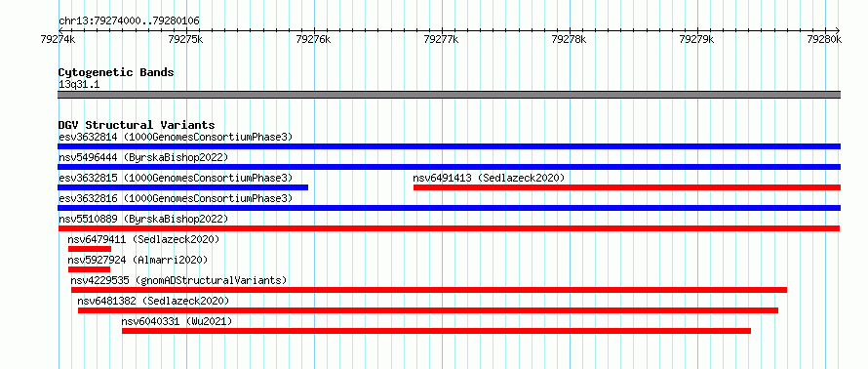Open the nsv6481382 (Sedlazeck2020) label
868x369 pixels.
click(153, 301)
